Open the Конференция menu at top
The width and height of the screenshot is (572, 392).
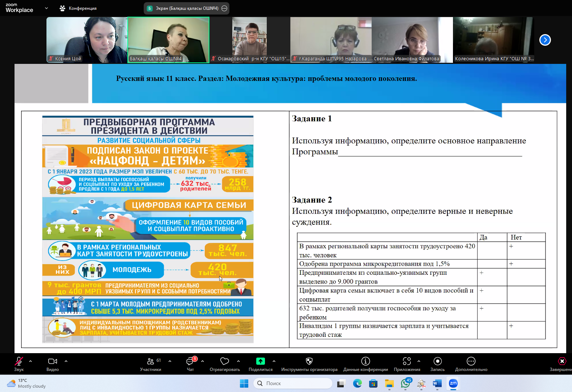point(78,8)
